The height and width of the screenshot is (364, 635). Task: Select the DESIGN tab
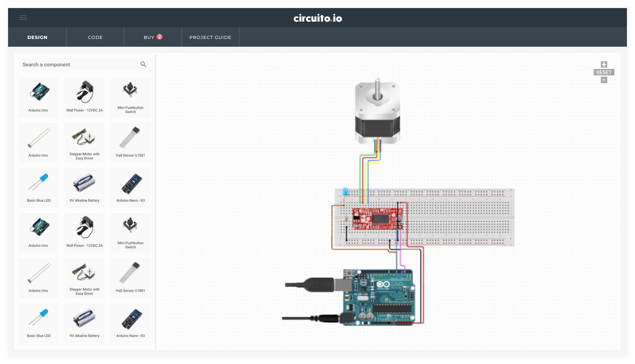37,37
